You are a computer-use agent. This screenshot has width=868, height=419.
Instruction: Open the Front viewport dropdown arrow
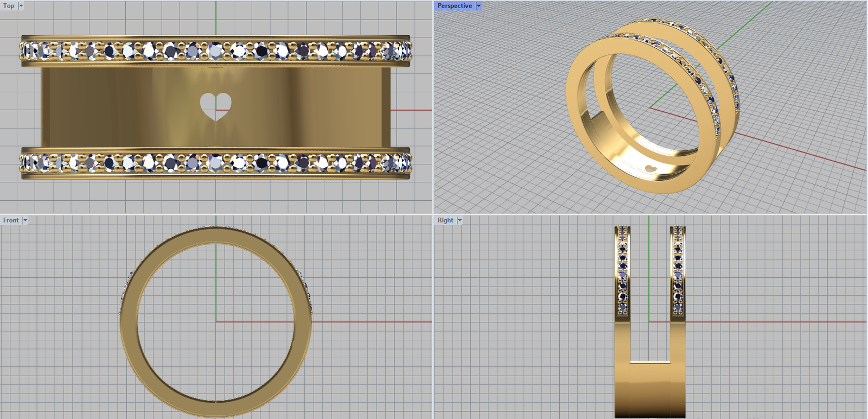25,220
